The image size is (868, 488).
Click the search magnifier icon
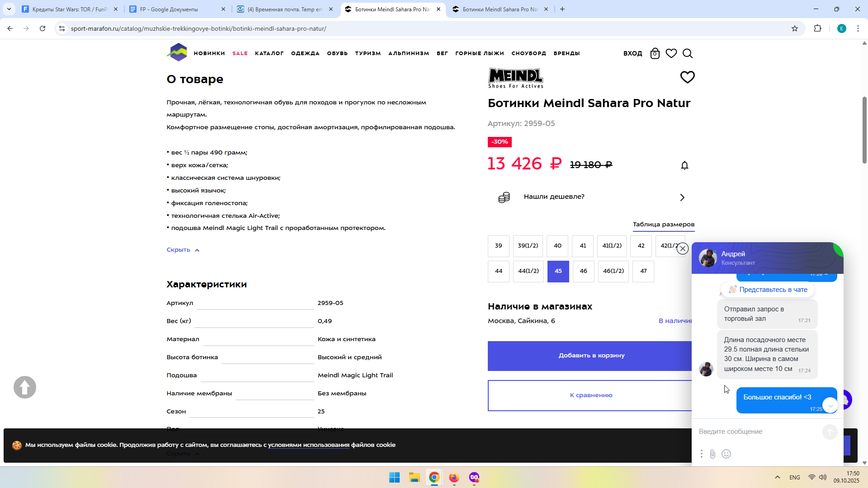(x=688, y=53)
